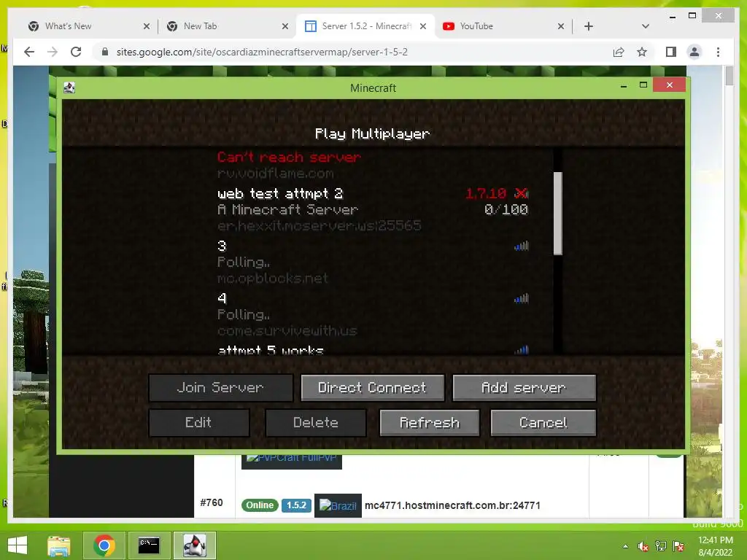Open Chrome tab search dropdown
747x560 pixels.
pos(646,26)
